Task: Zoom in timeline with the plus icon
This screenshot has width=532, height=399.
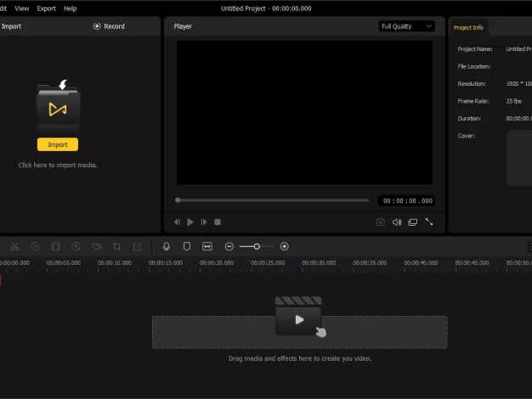Action: click(x=284, y=246)
